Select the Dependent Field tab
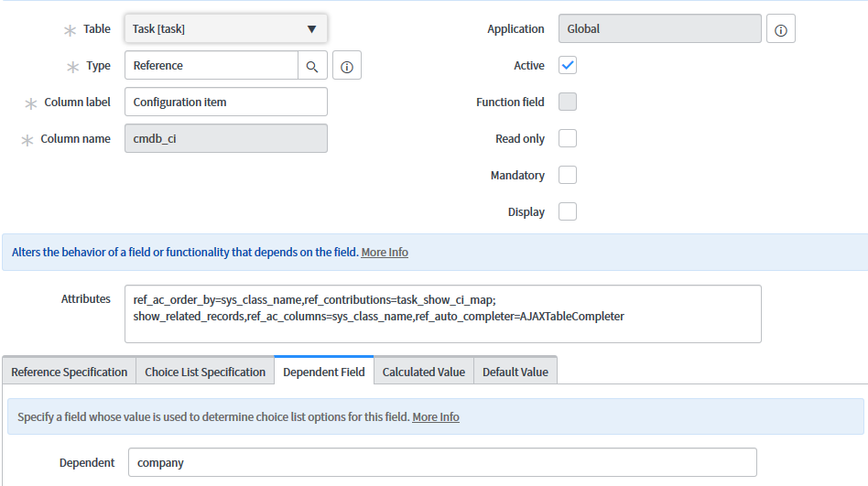 point(324,372)
